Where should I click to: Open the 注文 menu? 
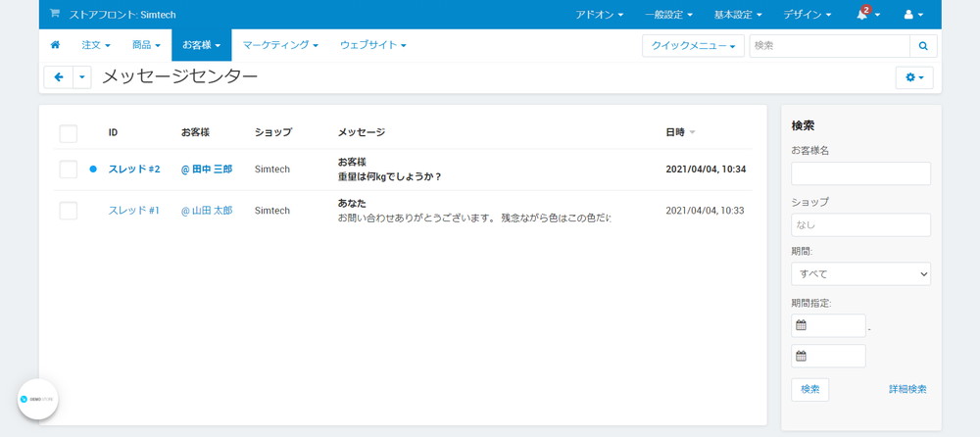(96, 45)
